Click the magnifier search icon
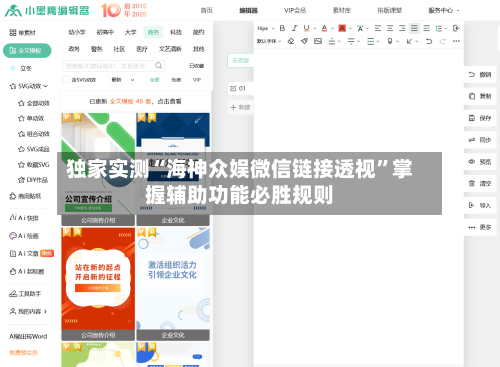 [x=159, y=66]
